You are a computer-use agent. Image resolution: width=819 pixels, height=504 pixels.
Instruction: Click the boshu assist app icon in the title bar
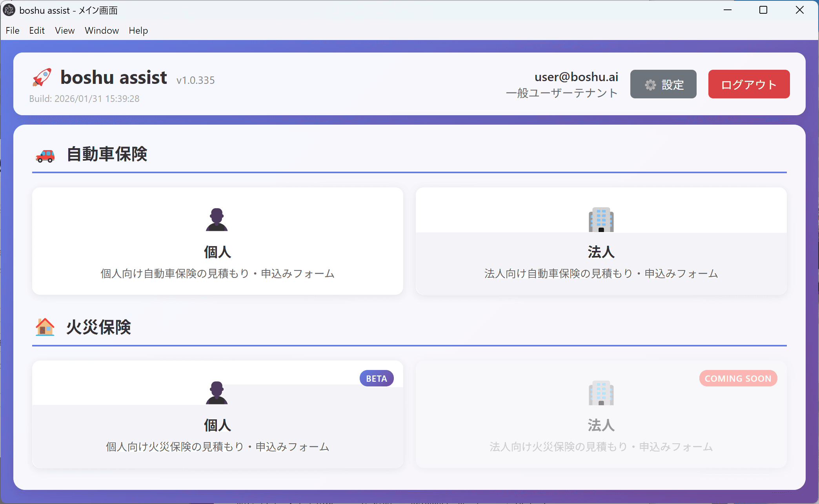click(9, 10)
